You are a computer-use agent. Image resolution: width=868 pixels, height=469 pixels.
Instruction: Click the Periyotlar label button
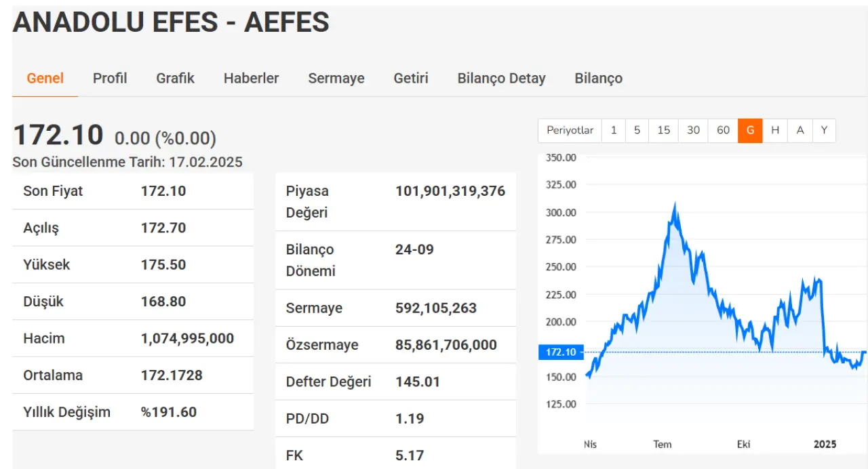[570, 130]
